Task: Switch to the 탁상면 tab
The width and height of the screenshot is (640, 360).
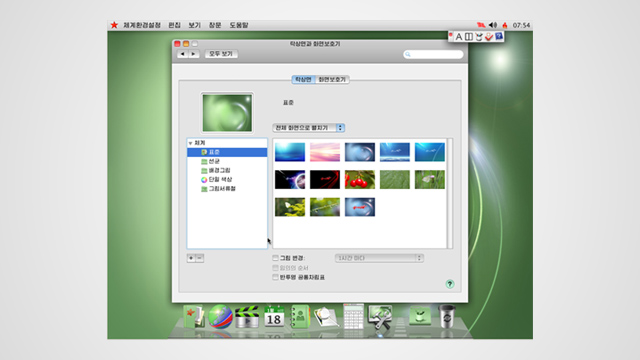Action: tap(303, 80)
